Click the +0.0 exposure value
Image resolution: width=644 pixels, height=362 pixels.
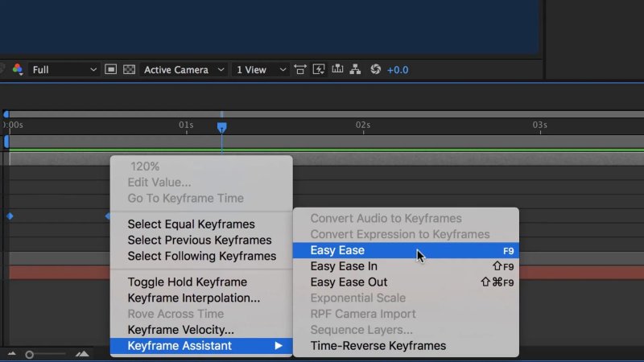click(x=398, y=70)
